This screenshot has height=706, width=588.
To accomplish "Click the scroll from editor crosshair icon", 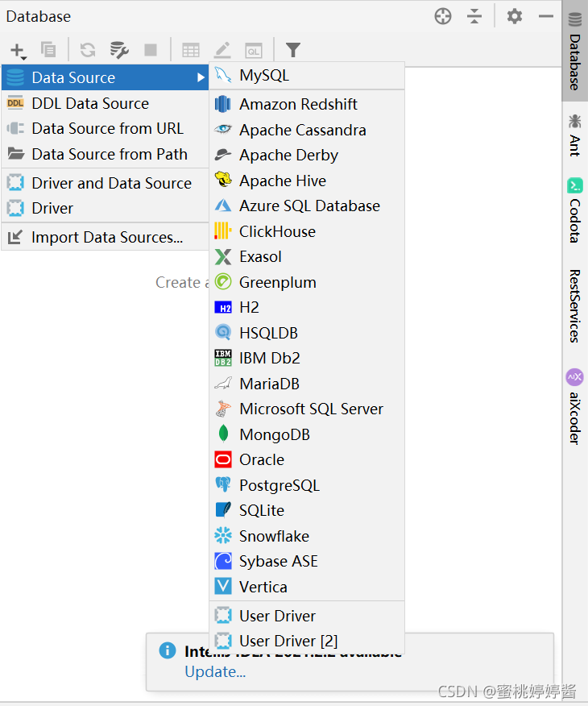I will [443, 17].
